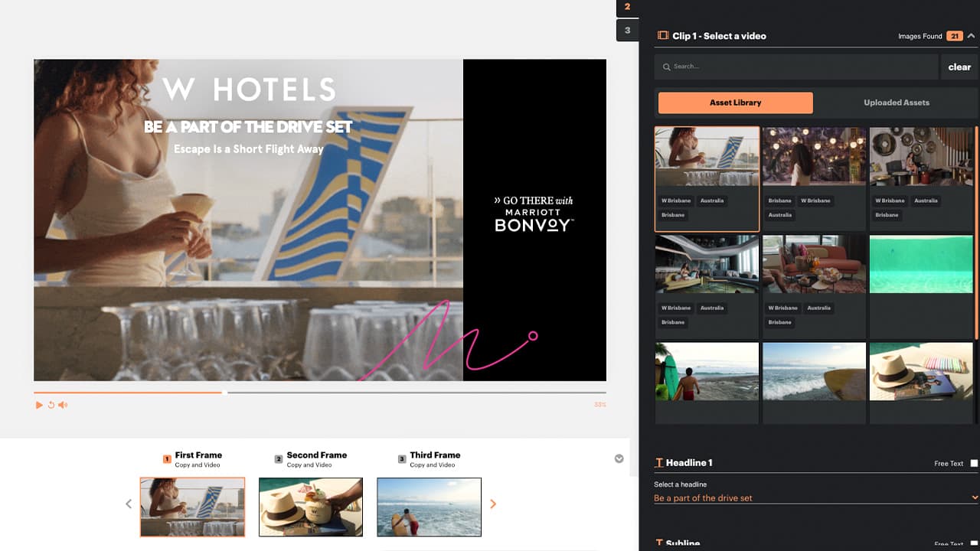Click the T icon next to Headline 1
Viewport: 980px width, 551px height.
(658, 463)
